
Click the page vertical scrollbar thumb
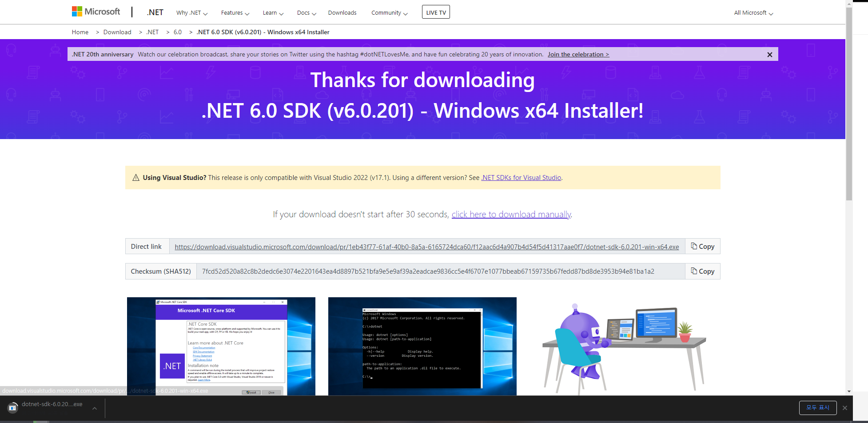pos(849,104)
